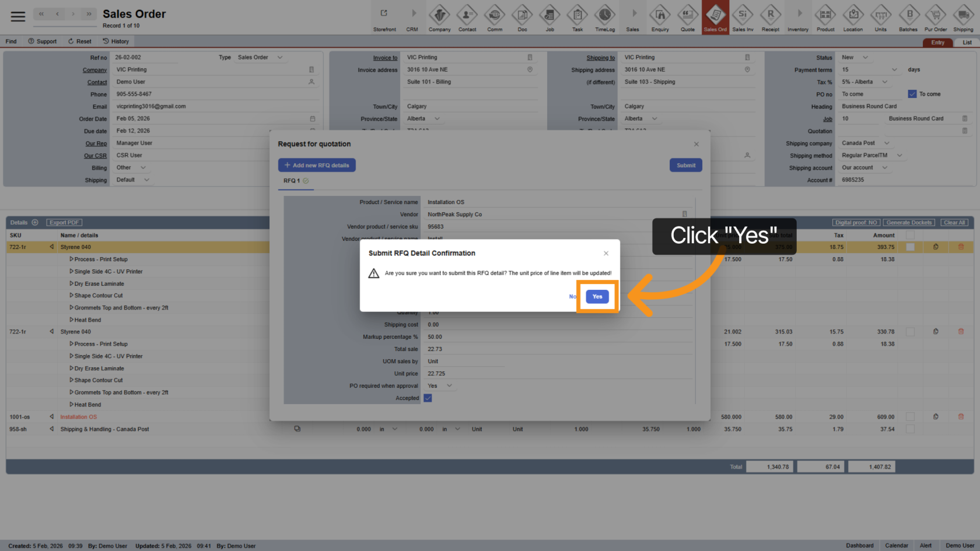This screenshot has width=980, height=551.
Task: Open the Inventory module icon
Action: (x=797, y=19)
